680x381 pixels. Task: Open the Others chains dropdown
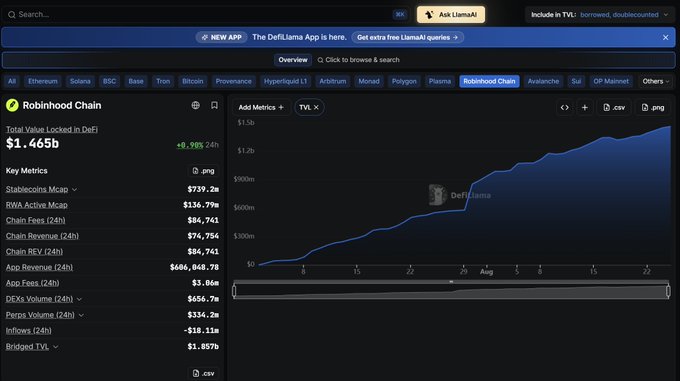pos(655,81)
